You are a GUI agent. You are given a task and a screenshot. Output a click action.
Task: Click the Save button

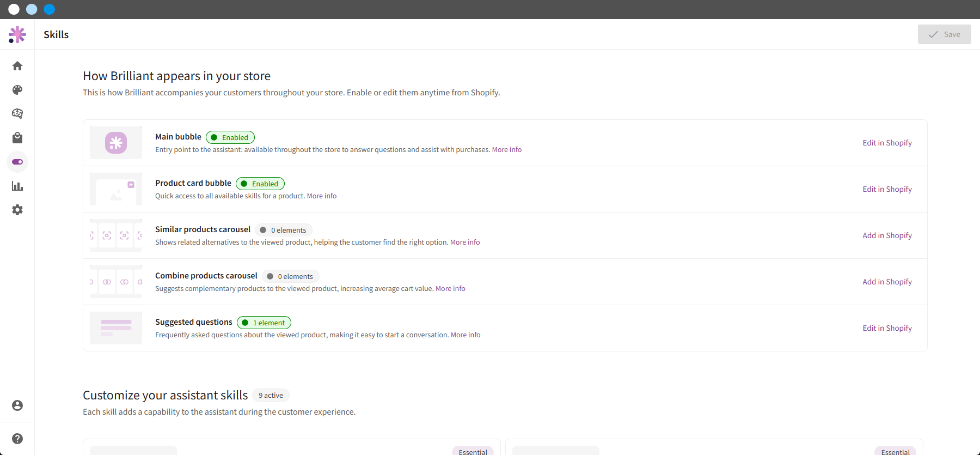point(944,34)
